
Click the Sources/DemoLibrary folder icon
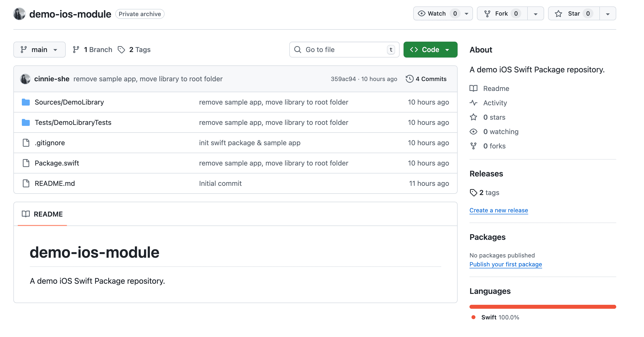pyautogui.click(x=26, y=102)
